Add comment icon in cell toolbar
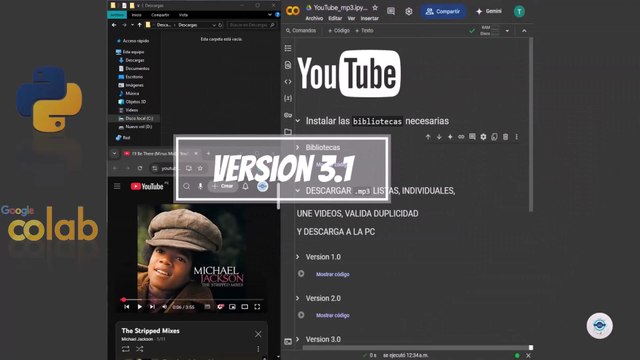The image size is (640, 360). tap(472, 137)
